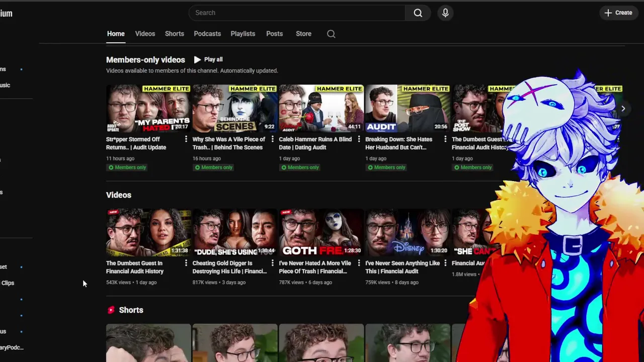Click Members only badge under Dating Audit video
Viewport: 644px width, 362px height.
click(300, 167)
